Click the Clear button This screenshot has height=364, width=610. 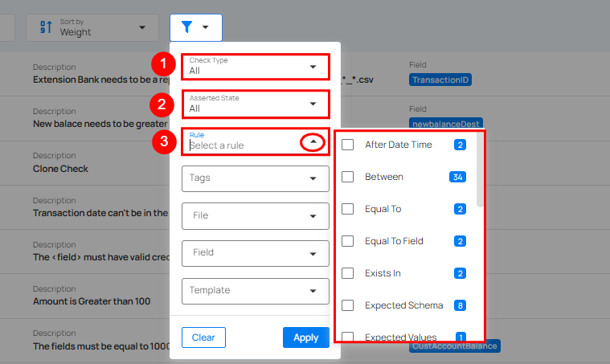coord(203,337)
